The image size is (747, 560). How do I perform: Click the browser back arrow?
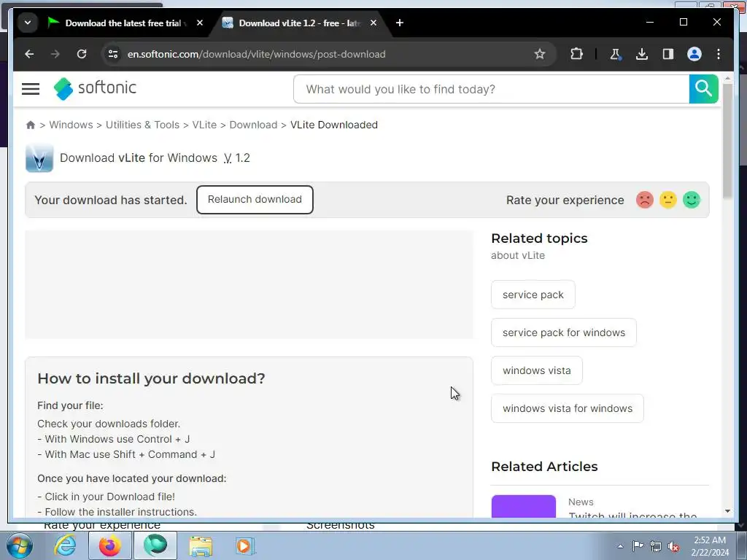coord(29,54)
